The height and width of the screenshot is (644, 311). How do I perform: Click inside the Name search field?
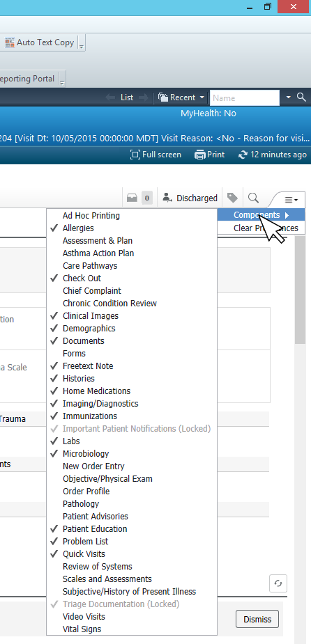[x=245, y=97]
